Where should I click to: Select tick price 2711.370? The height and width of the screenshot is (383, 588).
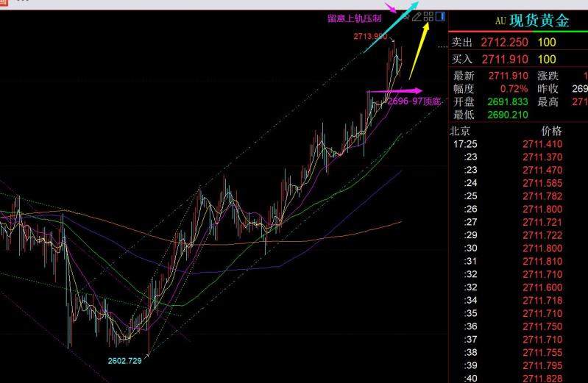click(x=542, y=157)
